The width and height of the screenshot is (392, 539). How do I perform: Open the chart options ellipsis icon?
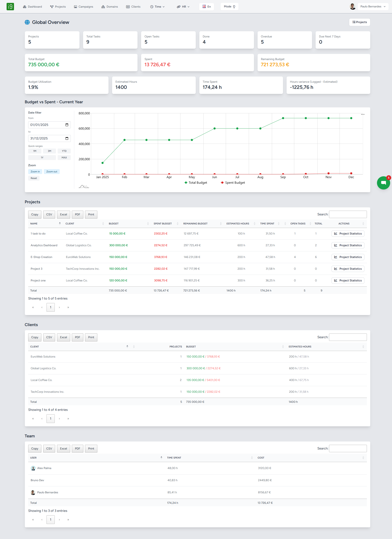coord(363,114)
